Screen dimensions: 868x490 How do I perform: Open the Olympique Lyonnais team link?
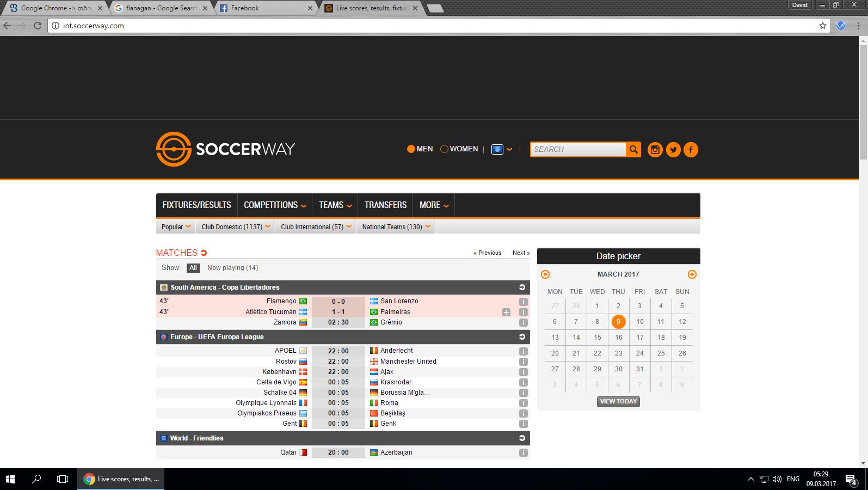click(x=266, y=403)
